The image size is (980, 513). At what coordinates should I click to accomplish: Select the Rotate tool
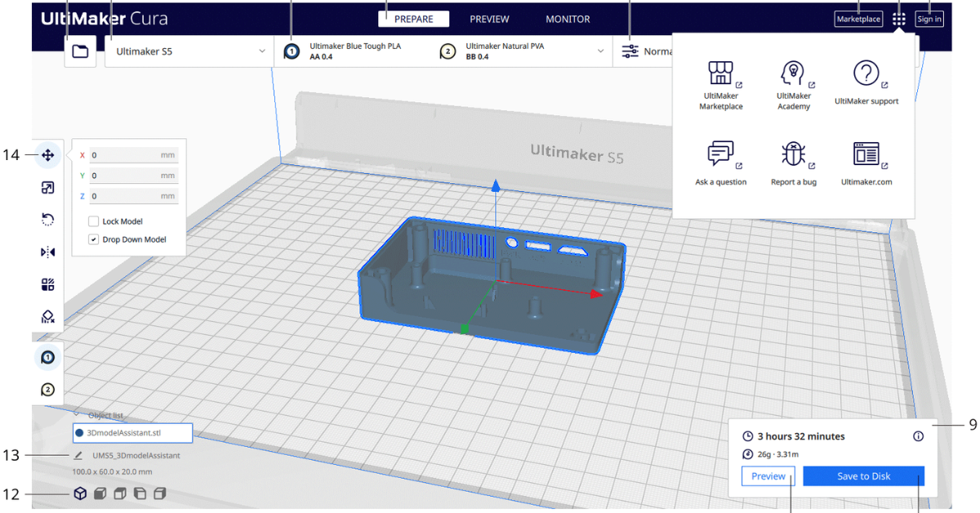point(47,219)
